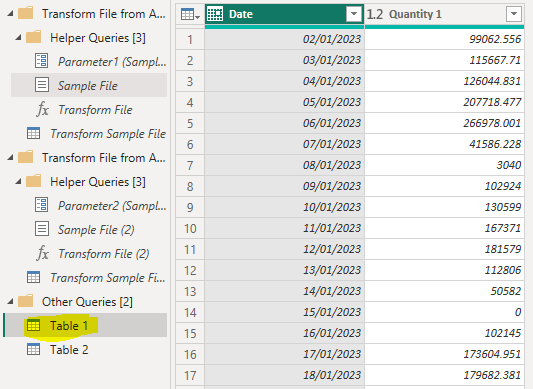Open the Quantity 1 column filter dropdown

tap(514, 14)
